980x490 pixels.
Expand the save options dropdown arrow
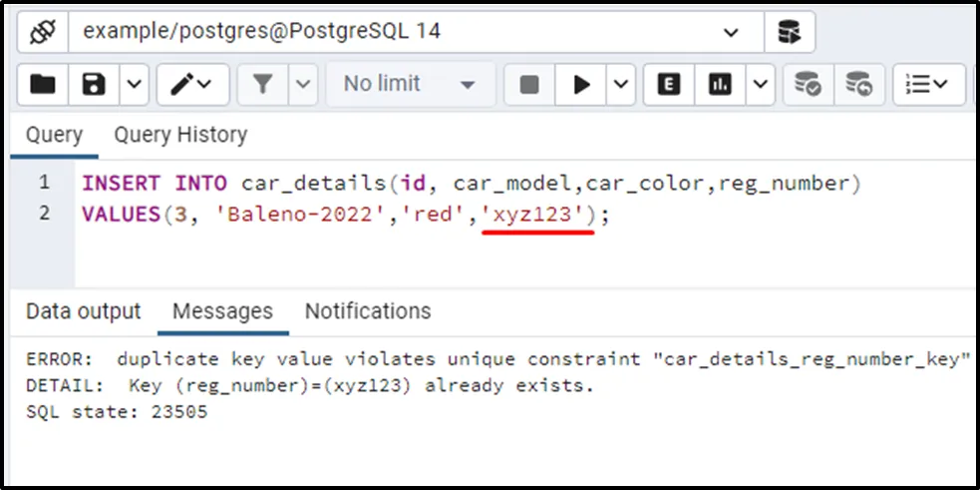tap(134, 85)
